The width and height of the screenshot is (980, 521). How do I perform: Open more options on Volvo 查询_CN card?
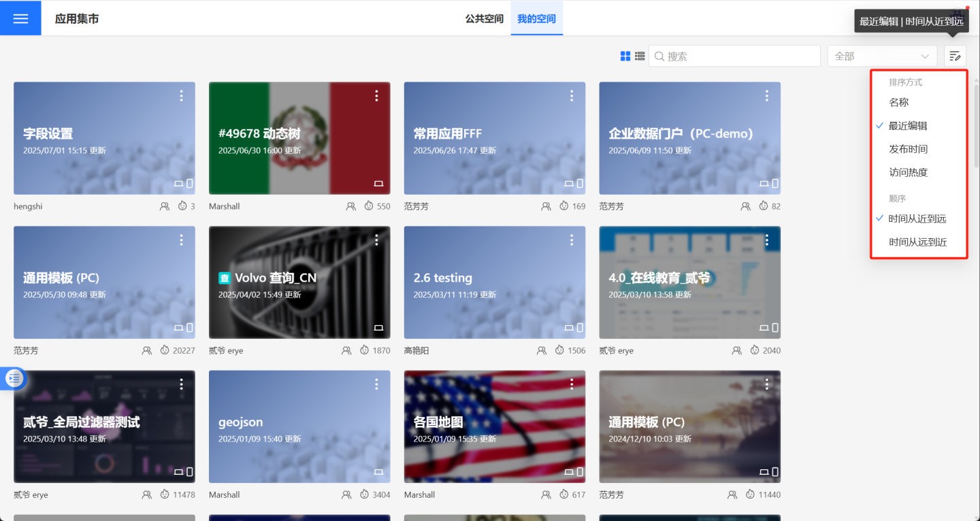click(x=376, y=240)
